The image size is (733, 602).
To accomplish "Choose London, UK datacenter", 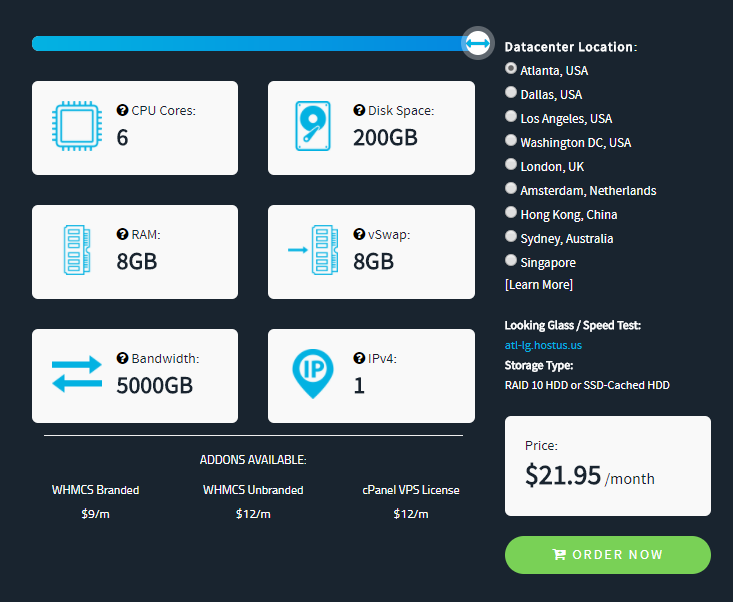I will (x=511, y=165).
